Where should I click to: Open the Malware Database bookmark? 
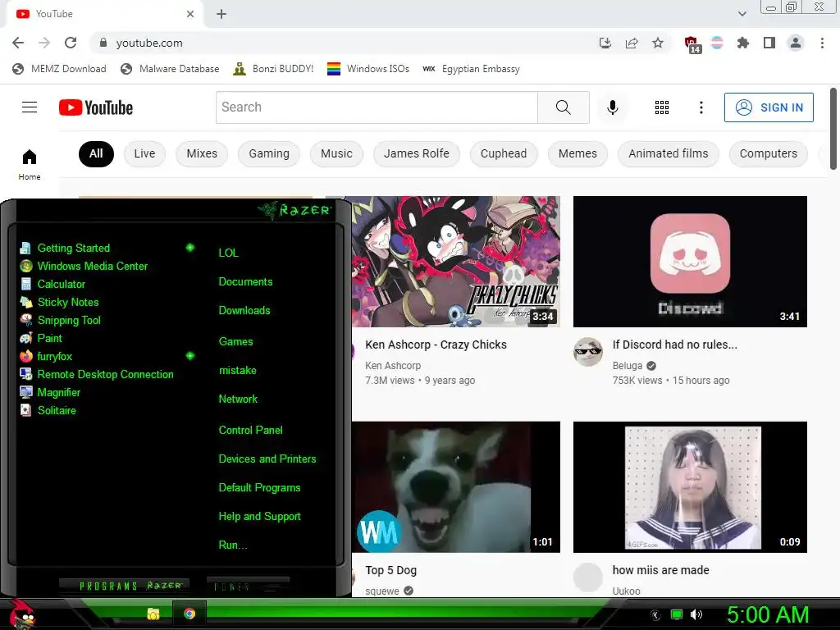(170, 69)
